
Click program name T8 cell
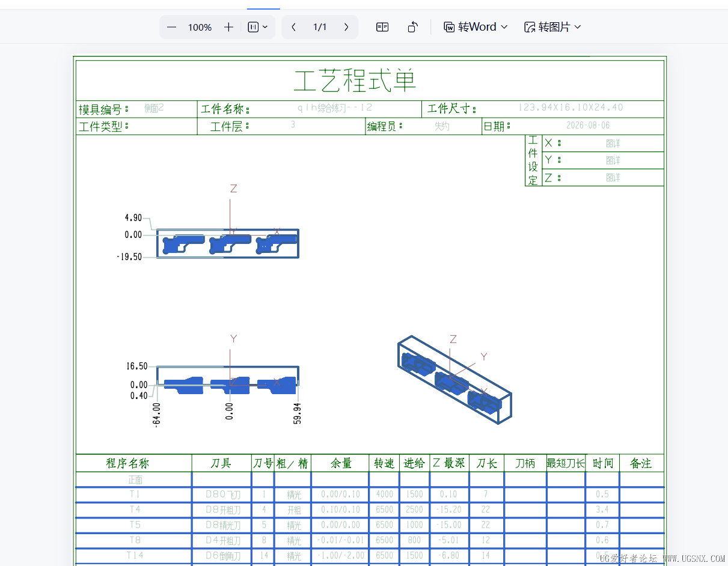pos(135,540)
